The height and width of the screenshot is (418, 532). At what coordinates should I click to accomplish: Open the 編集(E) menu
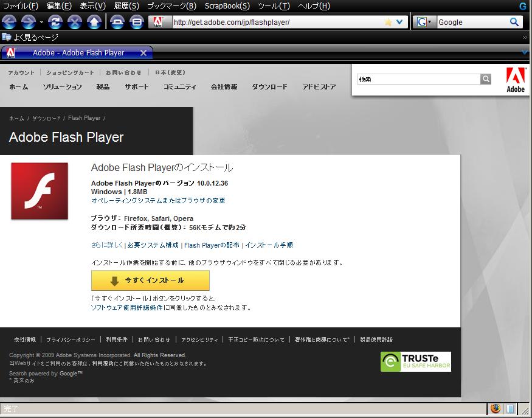[59, 6]
